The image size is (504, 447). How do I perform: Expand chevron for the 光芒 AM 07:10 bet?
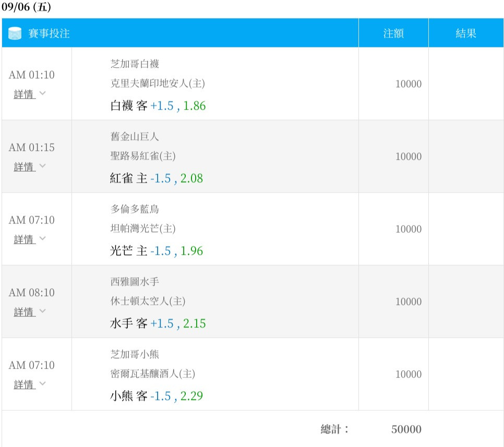click(x=42, y=239)
